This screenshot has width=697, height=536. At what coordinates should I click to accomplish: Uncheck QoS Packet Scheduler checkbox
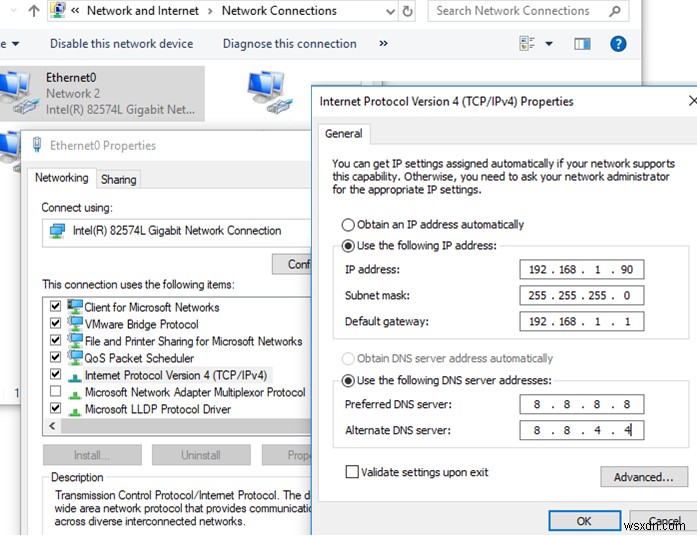point(56,357)
